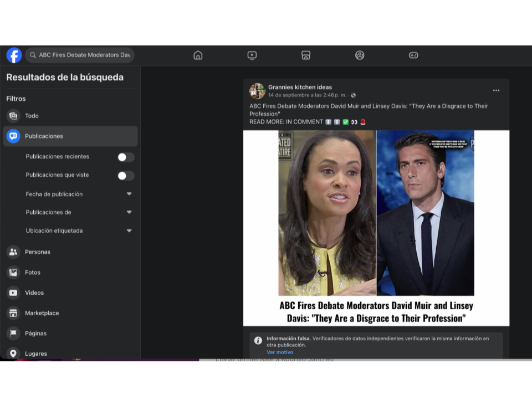
Task: Select the Publicaciones filter
Action: [x=70, y=136]
